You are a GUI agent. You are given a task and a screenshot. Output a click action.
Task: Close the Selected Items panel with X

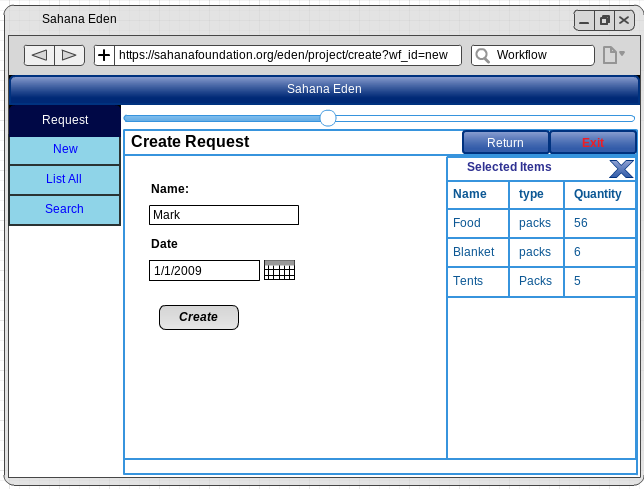621,168
